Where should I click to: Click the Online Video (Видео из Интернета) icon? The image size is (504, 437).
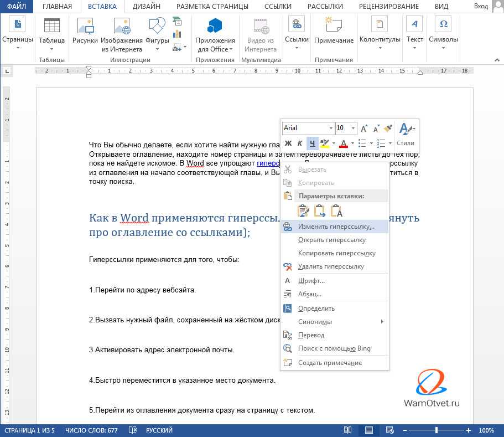(x=261, y=35)
